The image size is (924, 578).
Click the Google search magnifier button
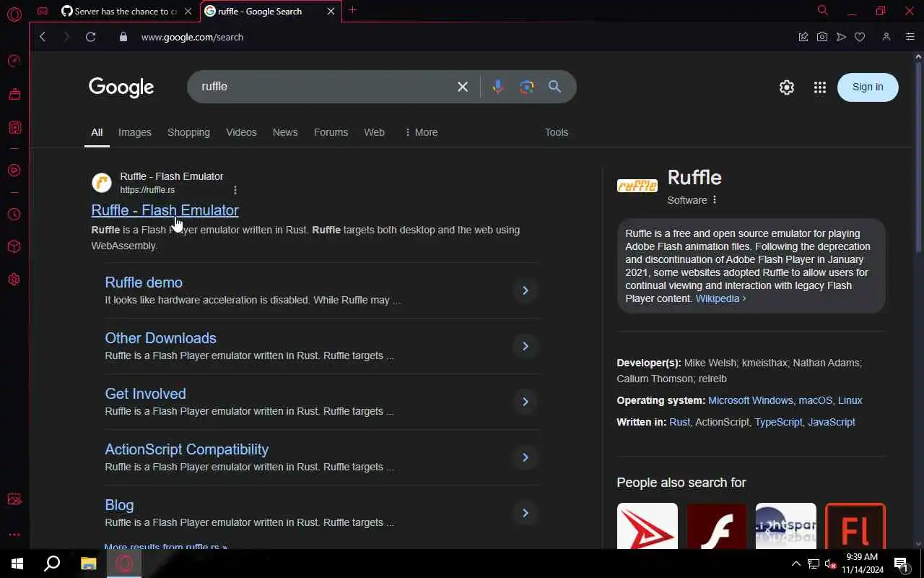click(x=554, y=87)
